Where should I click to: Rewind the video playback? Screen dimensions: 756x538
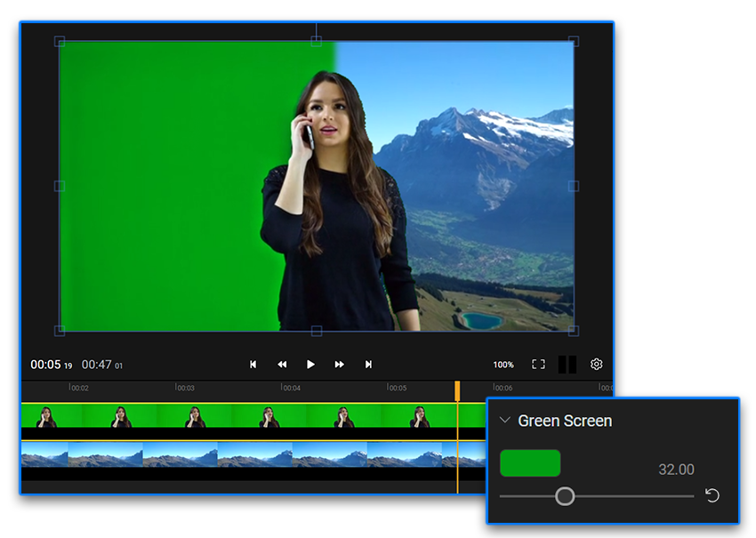click(x=282, y=365)
